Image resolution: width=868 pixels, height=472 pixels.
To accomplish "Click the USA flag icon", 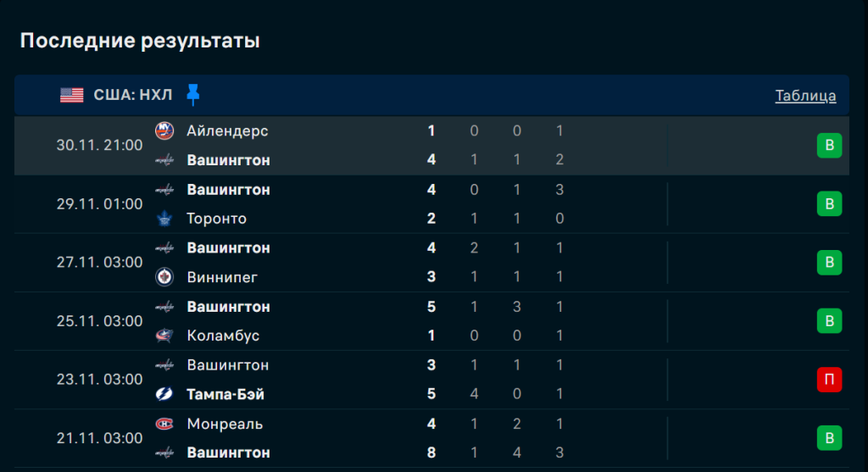I will (x=71, y=95).
